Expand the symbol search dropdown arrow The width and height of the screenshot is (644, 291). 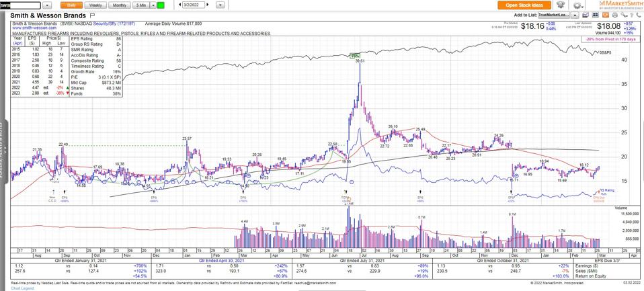(x=48, y=5)
